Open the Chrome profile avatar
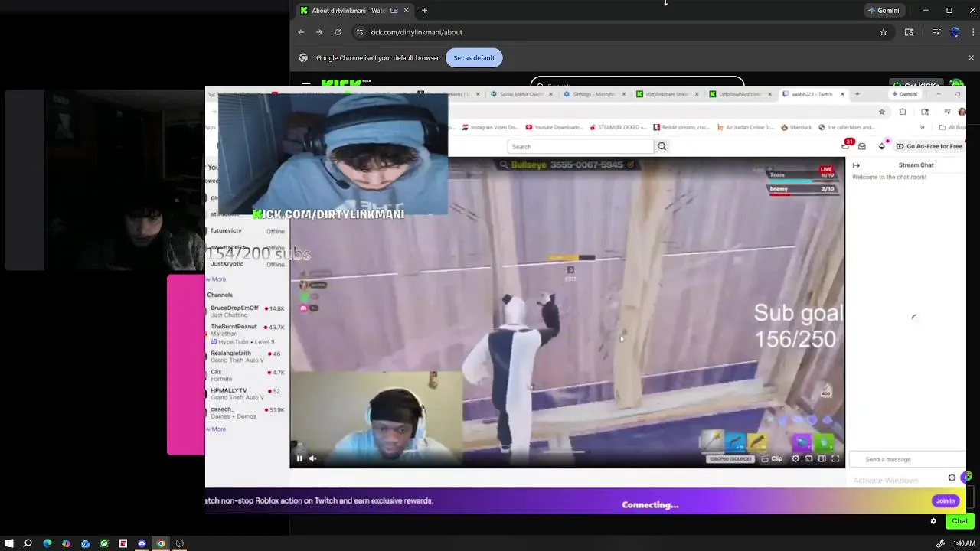Screen dimensions: 980x551 click(955, 32)
